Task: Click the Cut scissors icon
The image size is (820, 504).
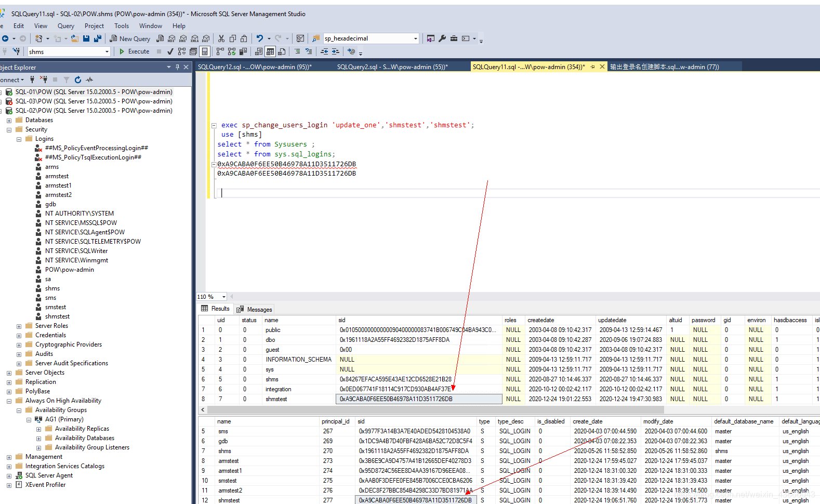Action: (x=221, y=38)
